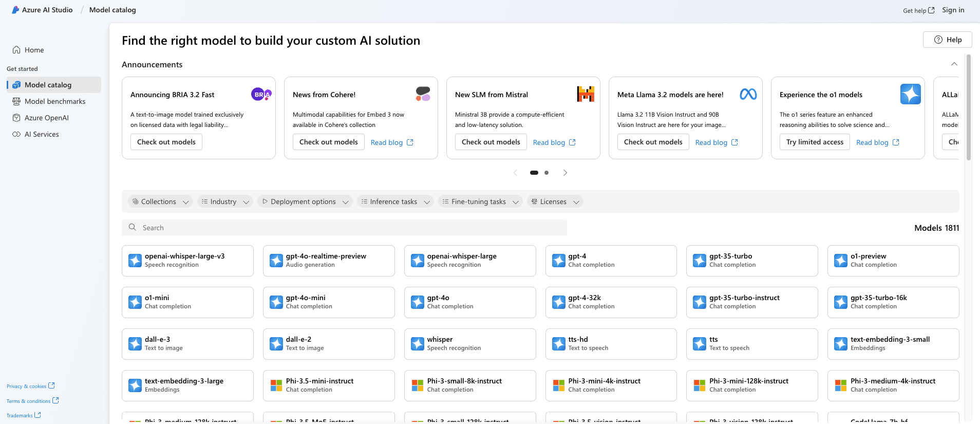Click the tts-hd model icon
The height and width of the screenshot is (424, 980).
[x=559, y=344]
